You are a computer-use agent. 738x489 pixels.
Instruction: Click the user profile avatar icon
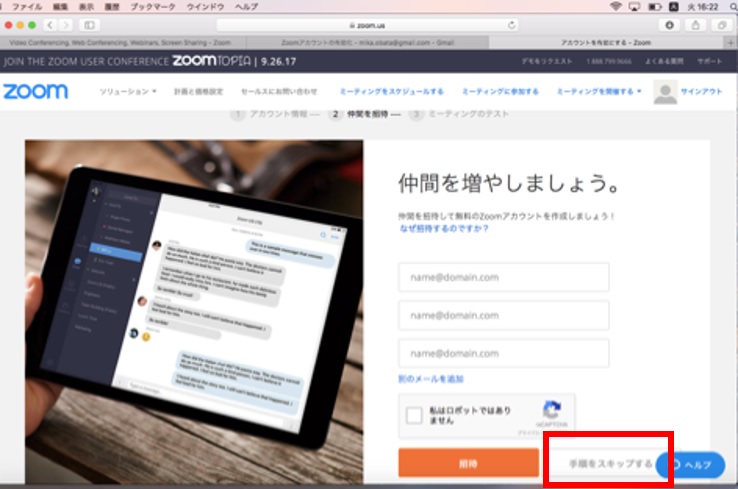pyautogui.click(x=665, y=92)
